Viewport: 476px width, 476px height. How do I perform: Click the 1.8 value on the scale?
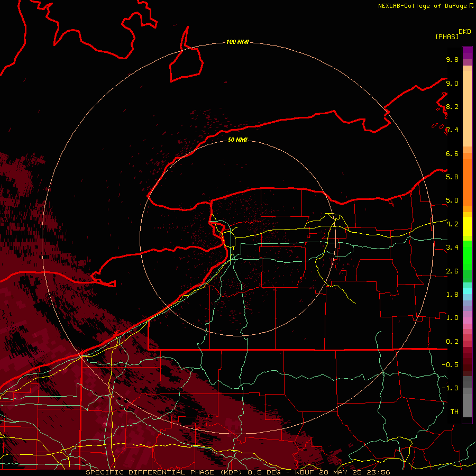click(452, 295)
